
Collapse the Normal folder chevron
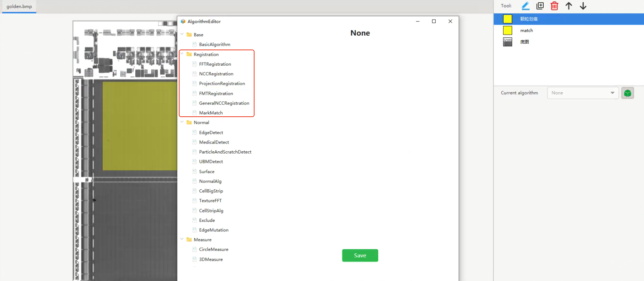coord(182,122)
